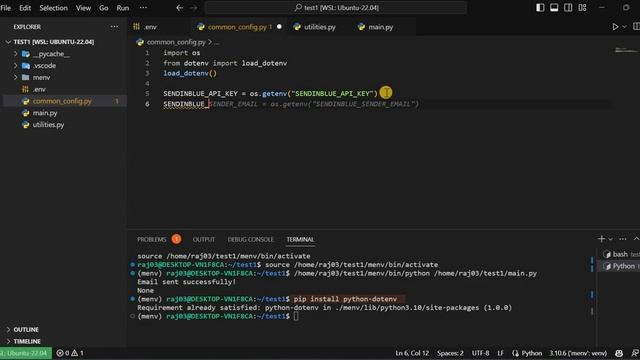Expand the TIMELINE section
640x360 pixels.
coord(27,341)
